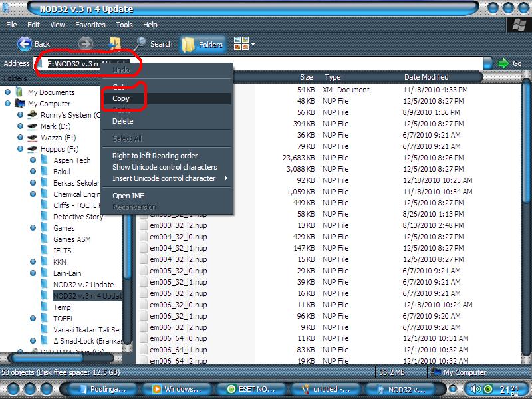Choose Delete in context menu

point(167,121)
